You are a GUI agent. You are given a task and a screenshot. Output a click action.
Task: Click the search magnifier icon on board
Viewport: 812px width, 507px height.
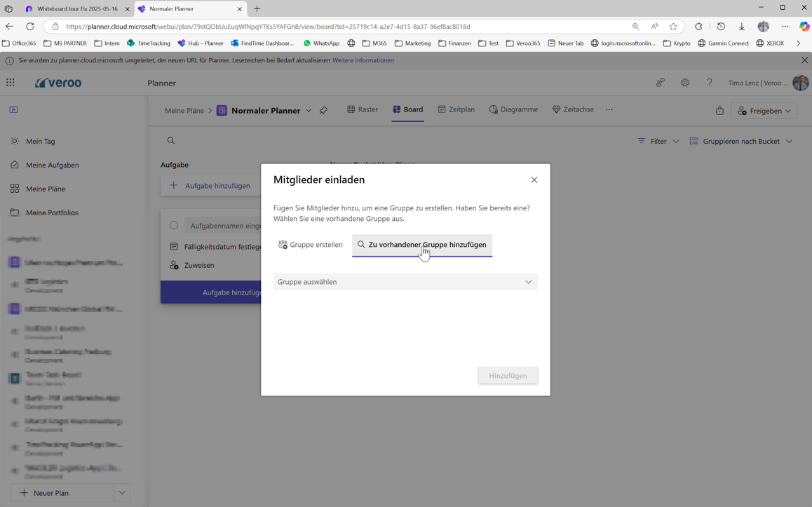(171, 141)
